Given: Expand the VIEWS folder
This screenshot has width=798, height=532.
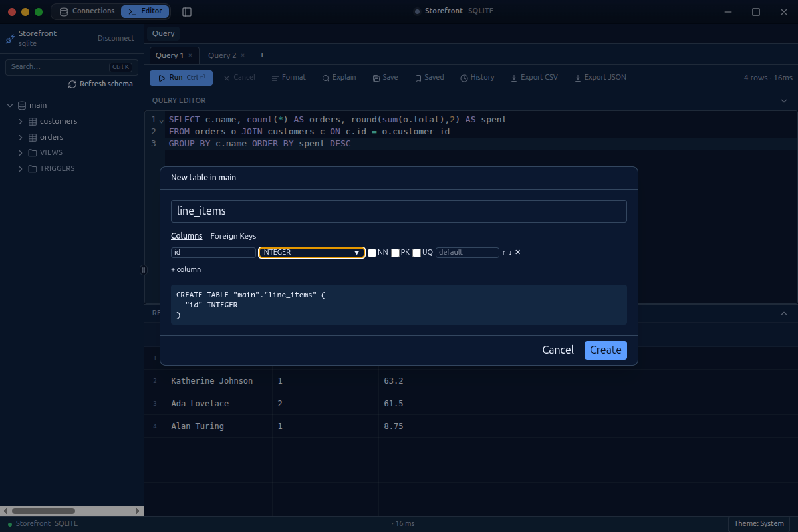Looking at the screenshot, I should (x=21, y=153).
